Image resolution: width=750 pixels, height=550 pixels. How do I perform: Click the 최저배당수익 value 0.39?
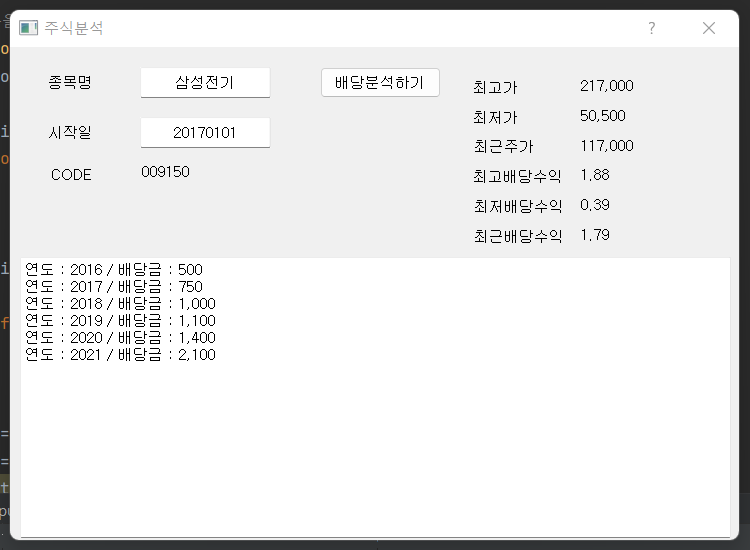595,205
